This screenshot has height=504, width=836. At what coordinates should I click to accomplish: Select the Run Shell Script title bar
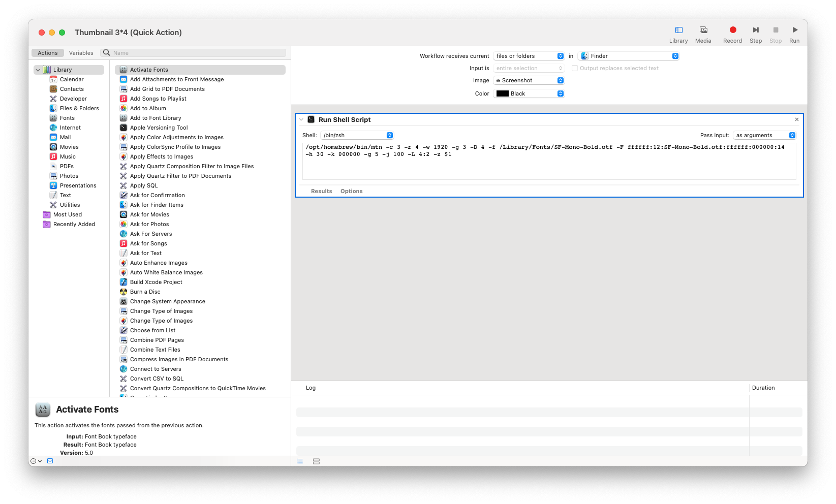549,119
